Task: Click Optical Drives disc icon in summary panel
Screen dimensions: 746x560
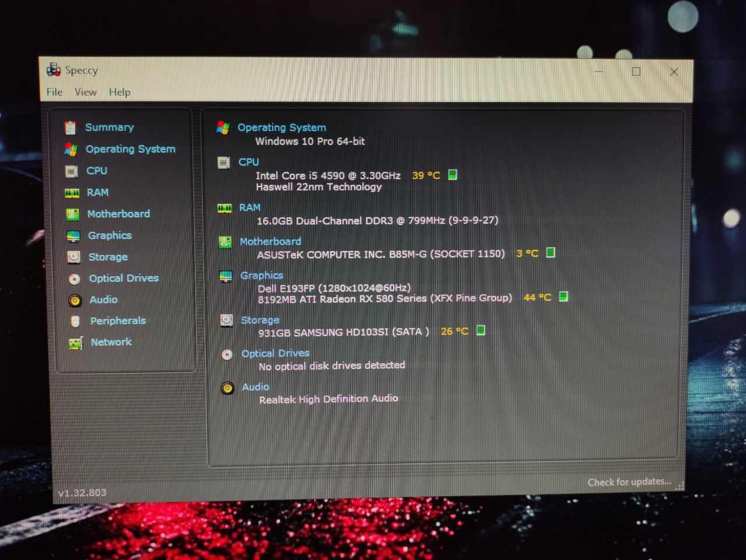Action: pos(227,355)
